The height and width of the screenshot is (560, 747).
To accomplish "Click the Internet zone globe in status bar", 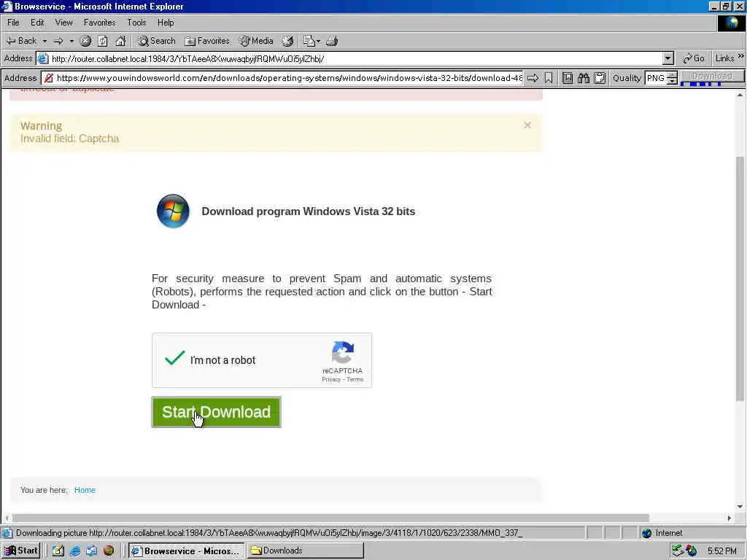I will [x=647, y=533].
